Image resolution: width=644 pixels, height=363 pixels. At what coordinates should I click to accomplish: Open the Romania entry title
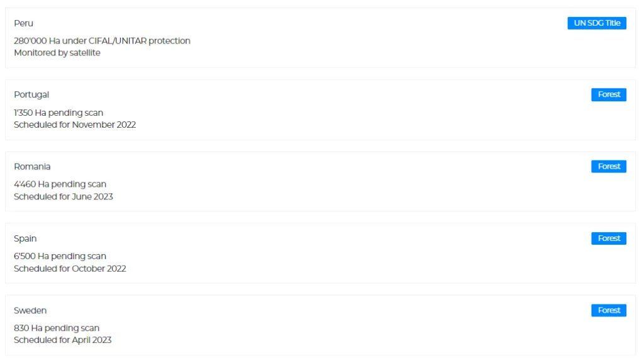coord(32,167)
